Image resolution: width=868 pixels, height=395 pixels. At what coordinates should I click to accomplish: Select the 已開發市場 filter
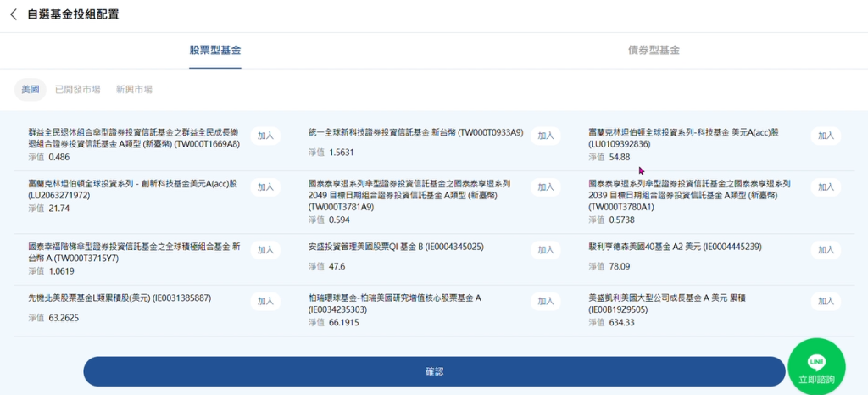pos(78,90)
